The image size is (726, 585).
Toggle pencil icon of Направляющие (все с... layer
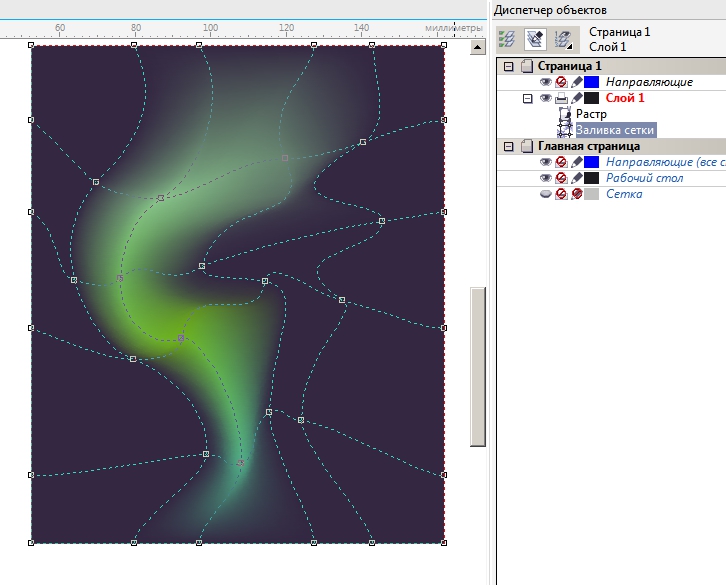tap(576, 162)
